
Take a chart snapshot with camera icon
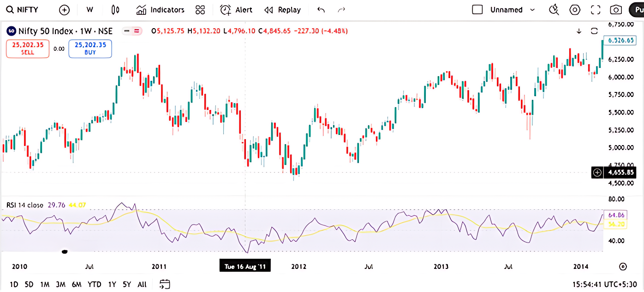(616, 10)
